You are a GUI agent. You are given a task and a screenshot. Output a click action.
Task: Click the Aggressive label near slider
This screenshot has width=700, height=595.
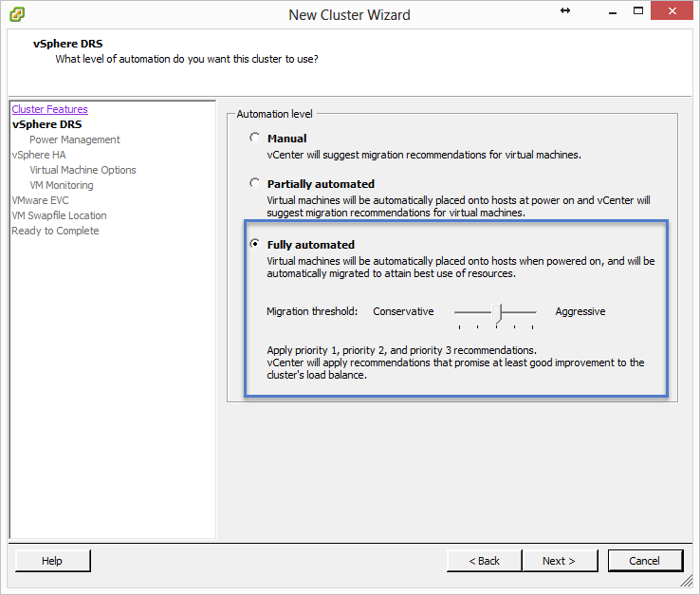(580, 311)
